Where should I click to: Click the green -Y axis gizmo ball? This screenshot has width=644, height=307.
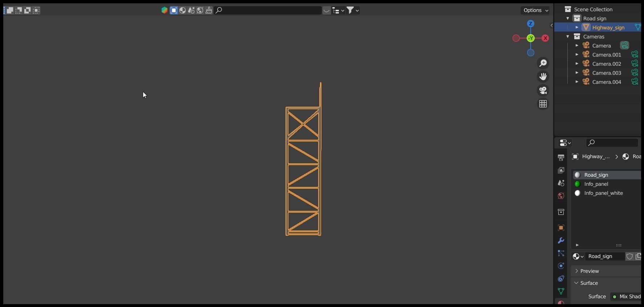[x=531, y=38]
